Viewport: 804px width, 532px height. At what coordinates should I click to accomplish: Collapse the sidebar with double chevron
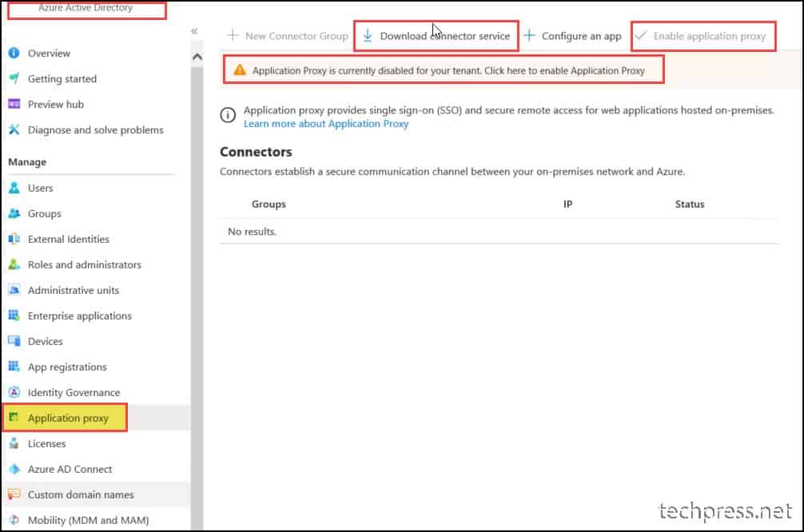(x=194, y=31)
